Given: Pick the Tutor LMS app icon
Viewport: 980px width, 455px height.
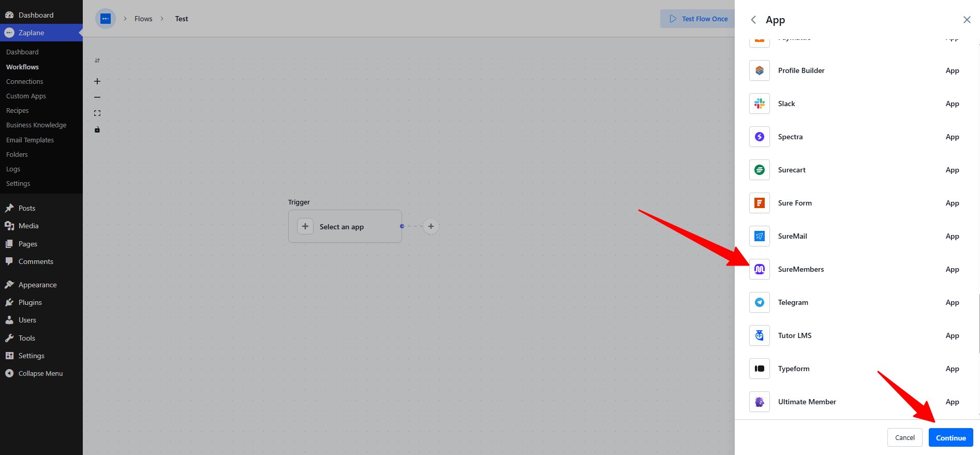Looking at the screenshot, I should [x=760, y=335].
